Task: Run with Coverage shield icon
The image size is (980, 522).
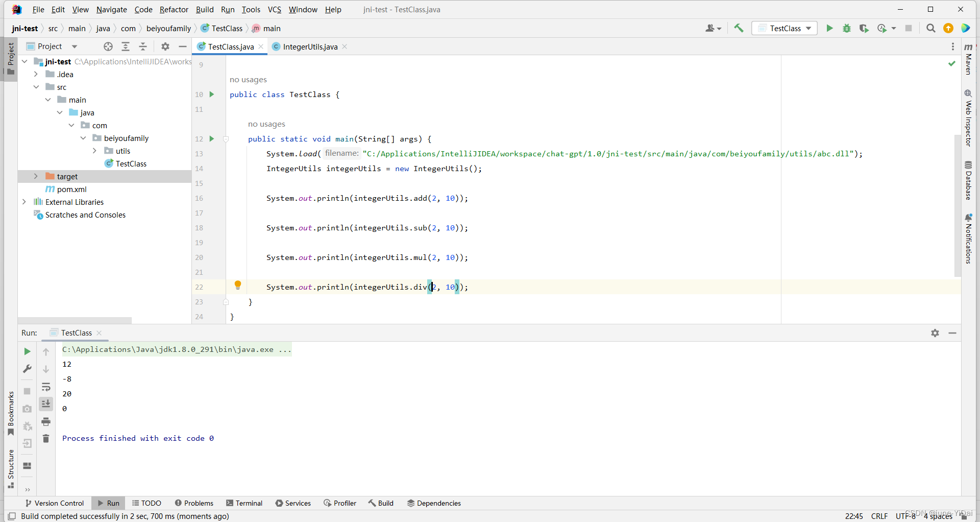Action: click(864, 28)
